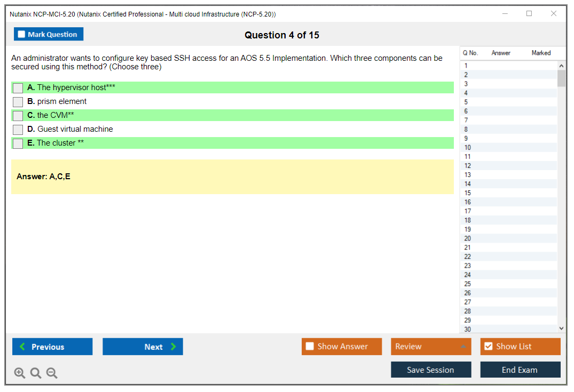Viewport: 574px width, 392px height.
Task: Click the End Exam button
Action: pyautogui.click(x=520, y=370)
